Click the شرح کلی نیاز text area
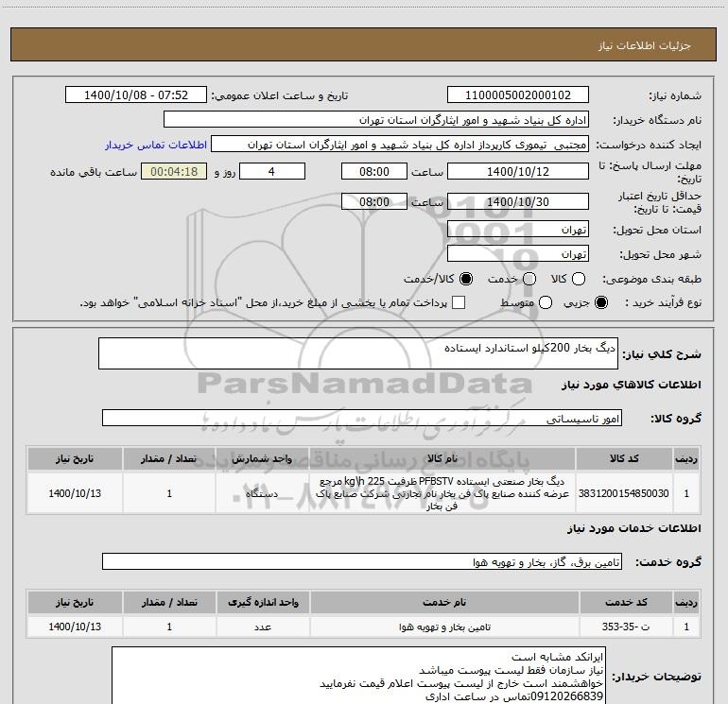This screenshot has width=728, height=704. (358, 353)
